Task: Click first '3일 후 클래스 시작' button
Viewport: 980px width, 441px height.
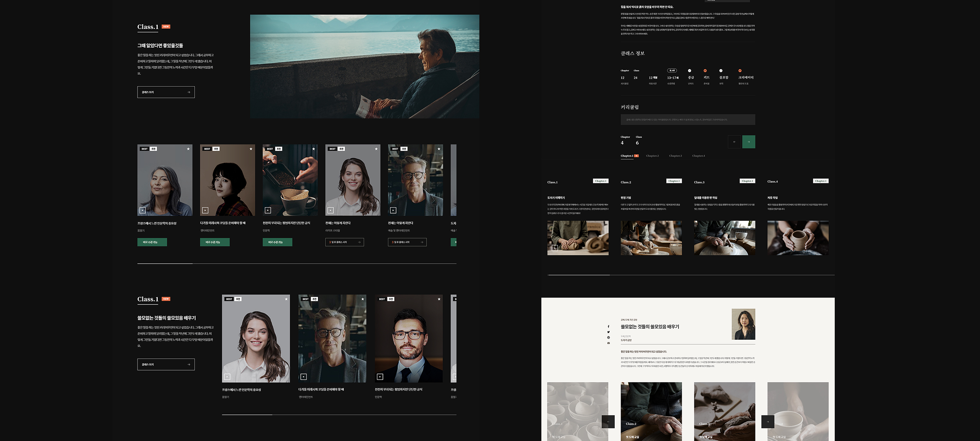Action: point(344,243)
